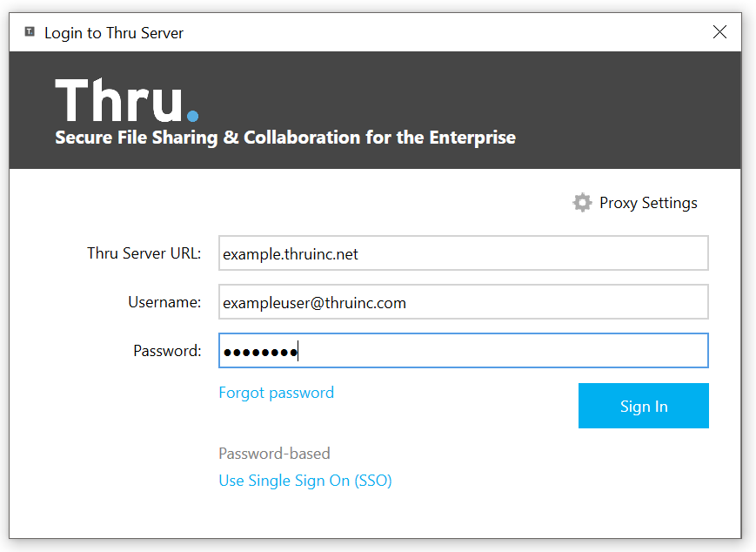This screenshot has height=552, width=756.
Task: Click the Proxy Settings gear icon
Action: 582,203
